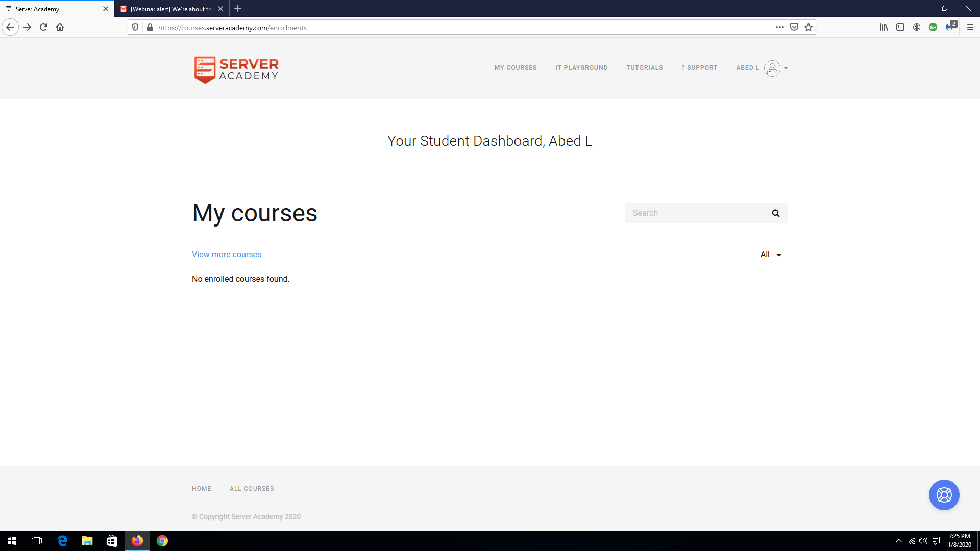Show hidden system tray icons
Screen dimensions: 980x551
[898, 541]
